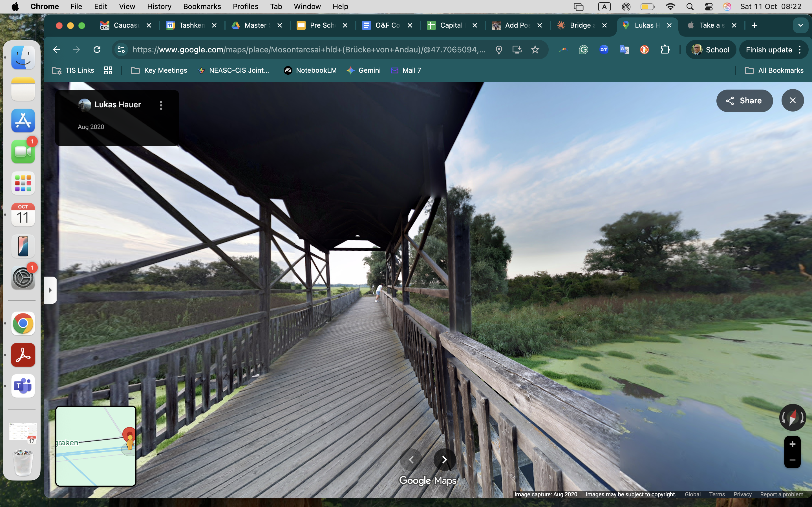Open the Extensions puzzle icon
Viewport: 812px width, 507px height.
pyautogui.click(x=665, y=50)
